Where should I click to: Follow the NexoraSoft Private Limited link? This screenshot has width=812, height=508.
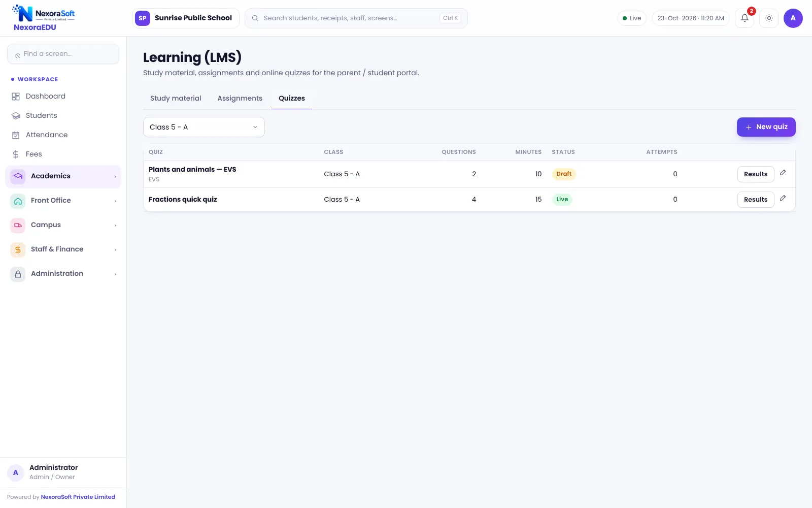pyautogui.click(x=78, y=497)
